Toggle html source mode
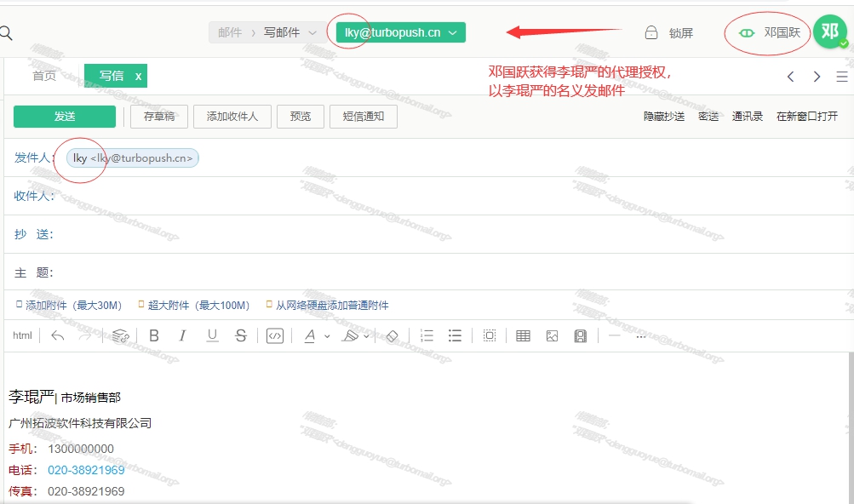 tap(22, 336)
